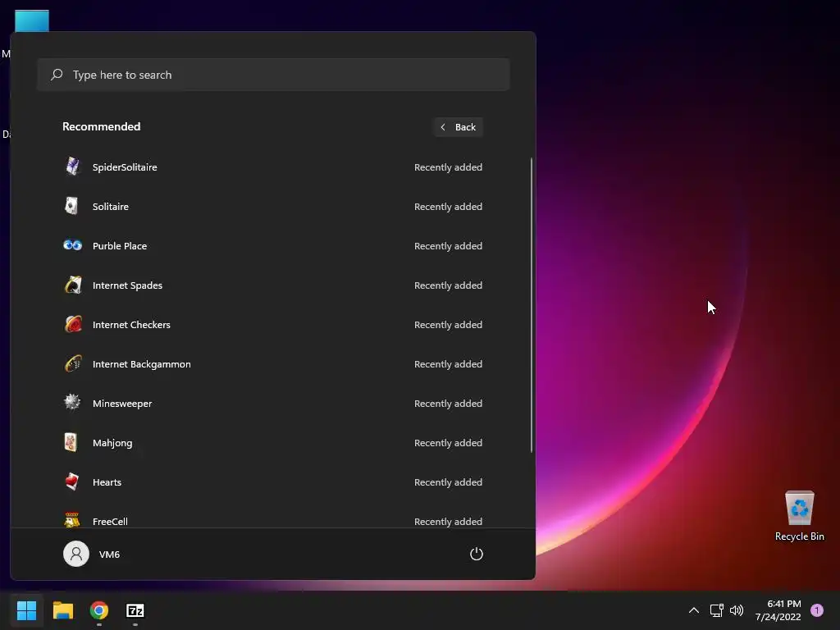Viewport: 840px width, 630px height.
Task: Open the FreeCell king icon
Action: click(x=72, y=519)
